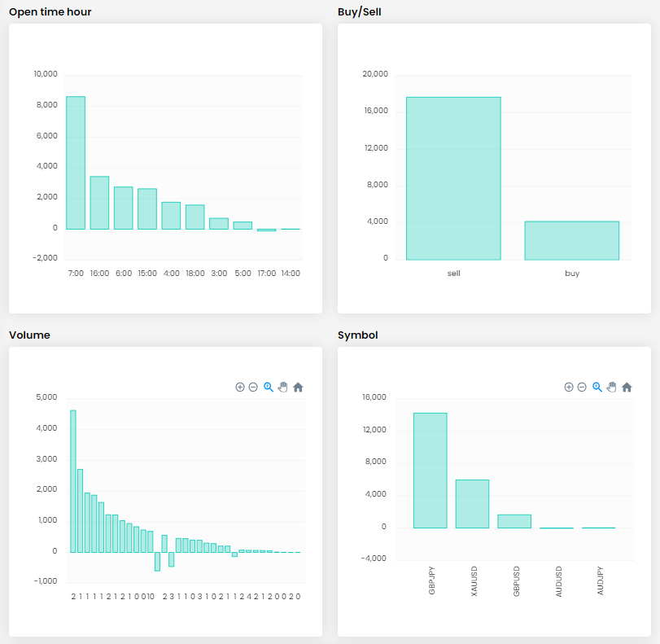Click the "18:00" axis label
This screenshot has width=660, height=644.
195,274
